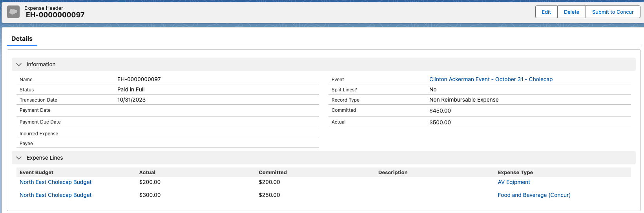
Task: Click the Committed amount $450.00
Action: click(x=440, y=111)
